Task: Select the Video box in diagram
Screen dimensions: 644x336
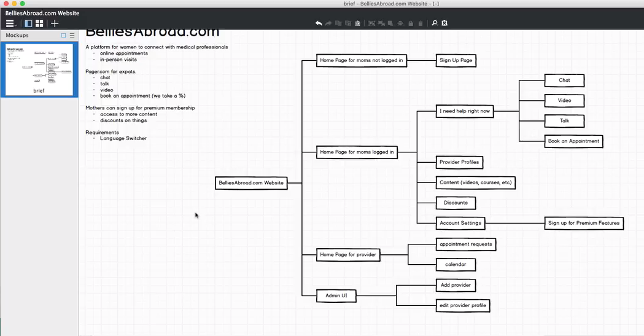Action: tap(564, 101)
